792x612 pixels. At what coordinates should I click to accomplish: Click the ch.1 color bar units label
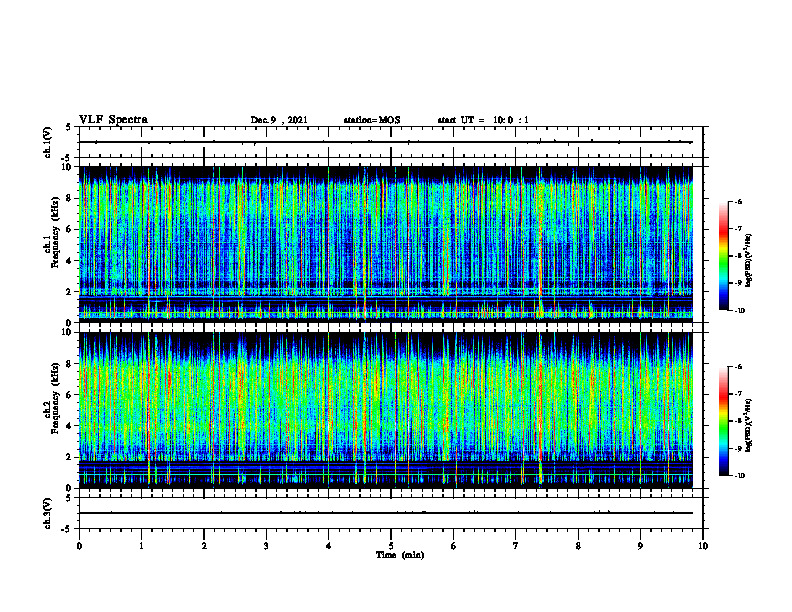(749, 260)
